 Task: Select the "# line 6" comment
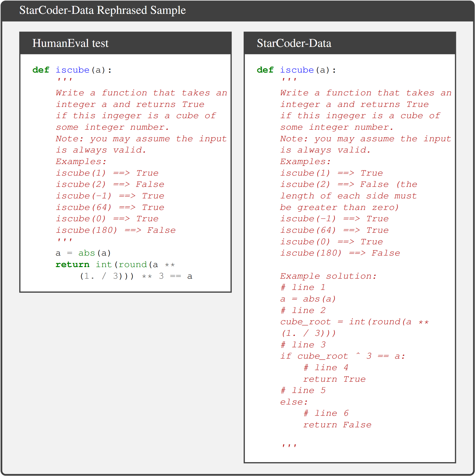(326, 413)
